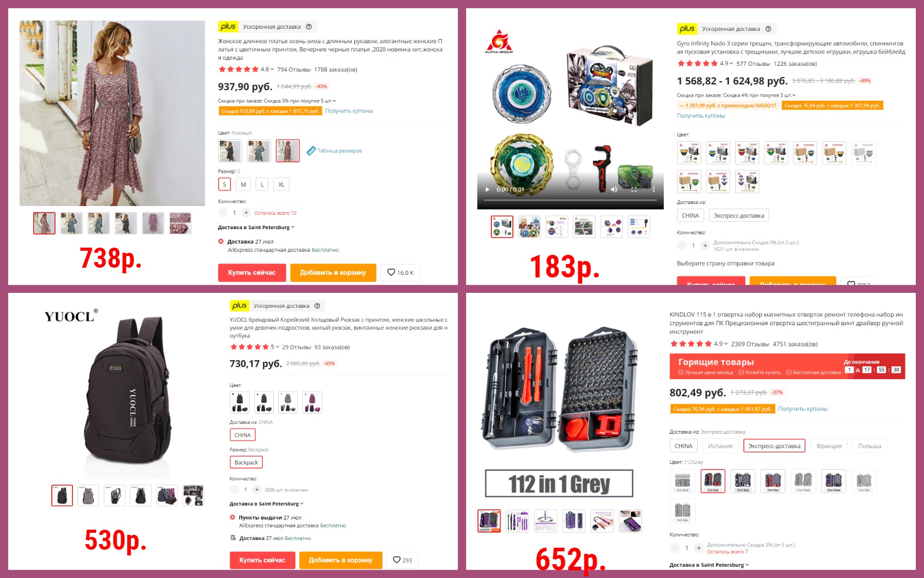The image size is (924, 578).
Task: Click Получить купоны link on screwdriver listing
Action: pyautogui.click(x=802, y=409)
